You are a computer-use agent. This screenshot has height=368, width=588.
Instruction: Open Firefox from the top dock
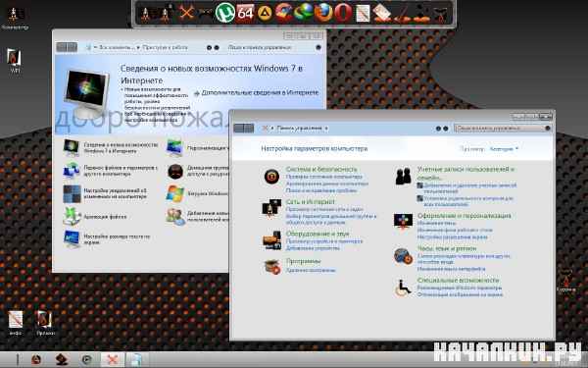coord(322,13)
